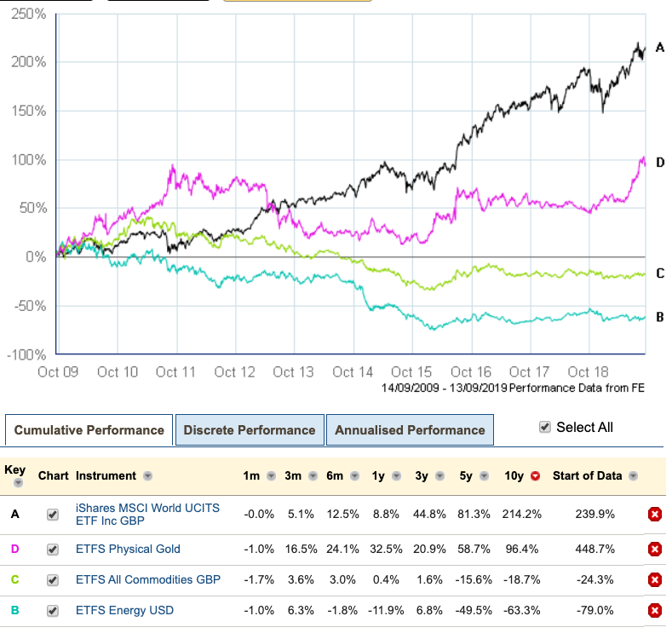Click the magenta D key letter
672x639 pixels.
click(14, 549)
